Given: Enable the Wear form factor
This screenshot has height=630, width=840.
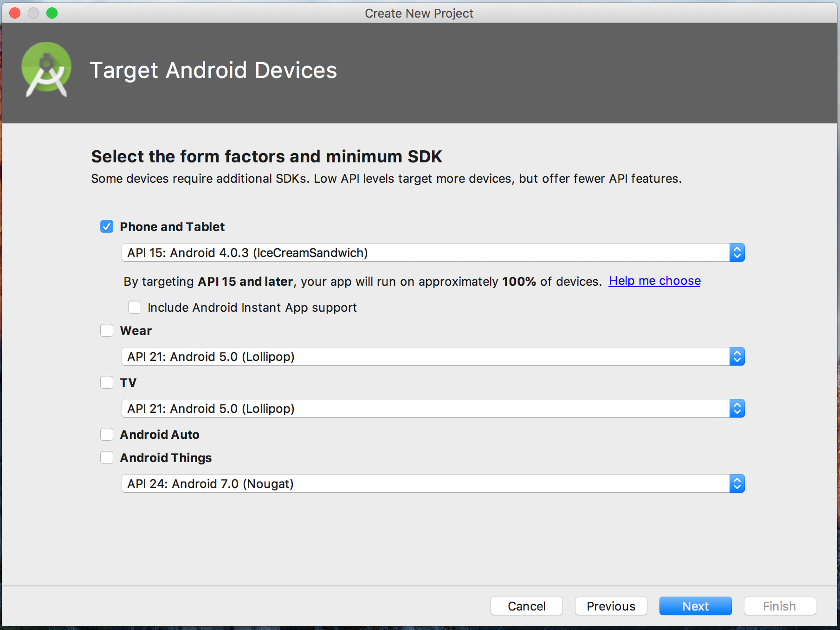Looking at the screenshot, I should click(107, 330).
